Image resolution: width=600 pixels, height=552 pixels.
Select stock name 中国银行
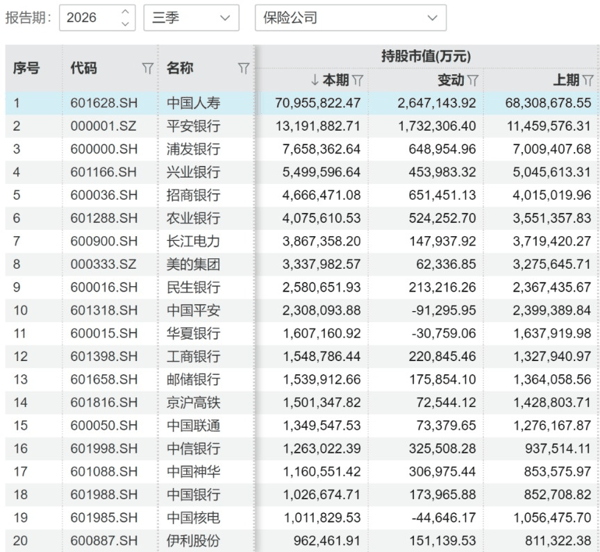click(193, 495)
